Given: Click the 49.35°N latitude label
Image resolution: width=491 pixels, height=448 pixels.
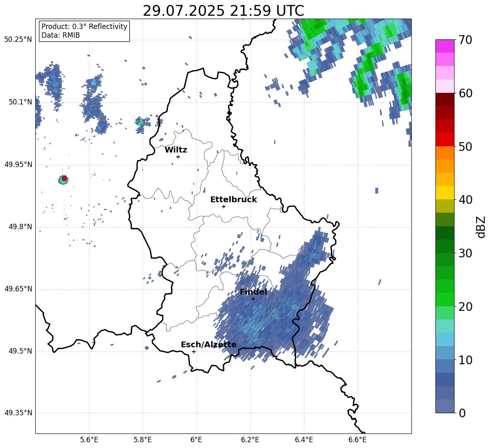Looking at the screenshot, I should [x=18, y=413].
